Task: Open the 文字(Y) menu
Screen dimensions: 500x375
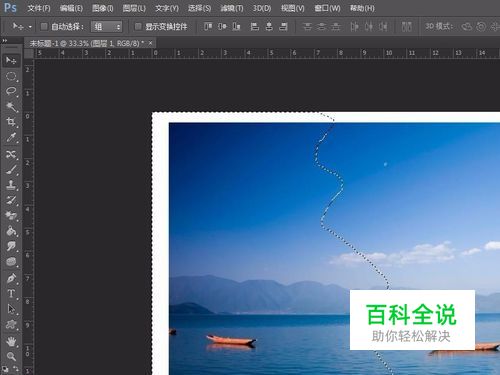Action: (167, 8)
